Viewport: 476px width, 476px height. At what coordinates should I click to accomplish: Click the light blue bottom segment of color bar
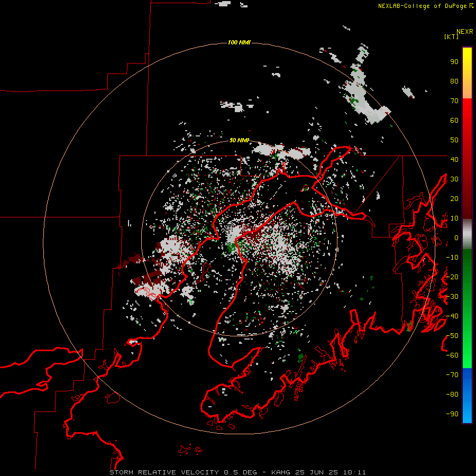467,413
